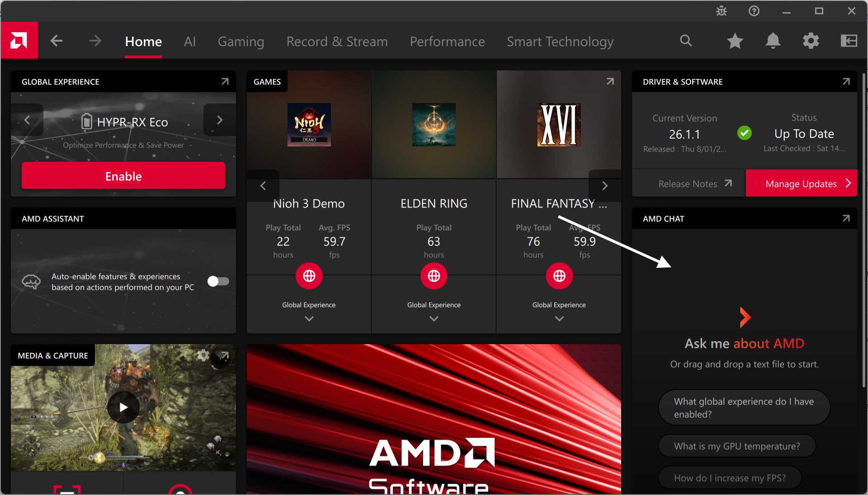Click Nioh 3 Demo Global Experience globe icon
The height and width of the screenshot is (495, 868).
coord(309,276)
